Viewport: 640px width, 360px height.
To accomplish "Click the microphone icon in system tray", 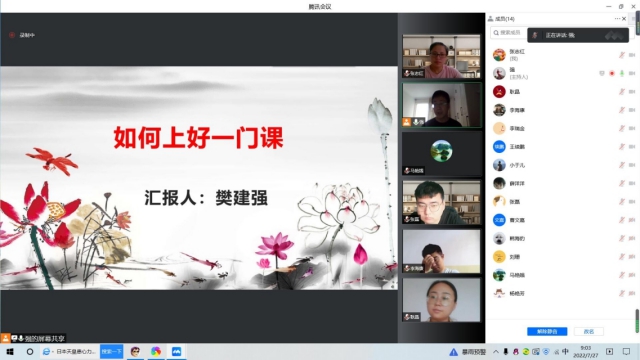I will 506,352.
